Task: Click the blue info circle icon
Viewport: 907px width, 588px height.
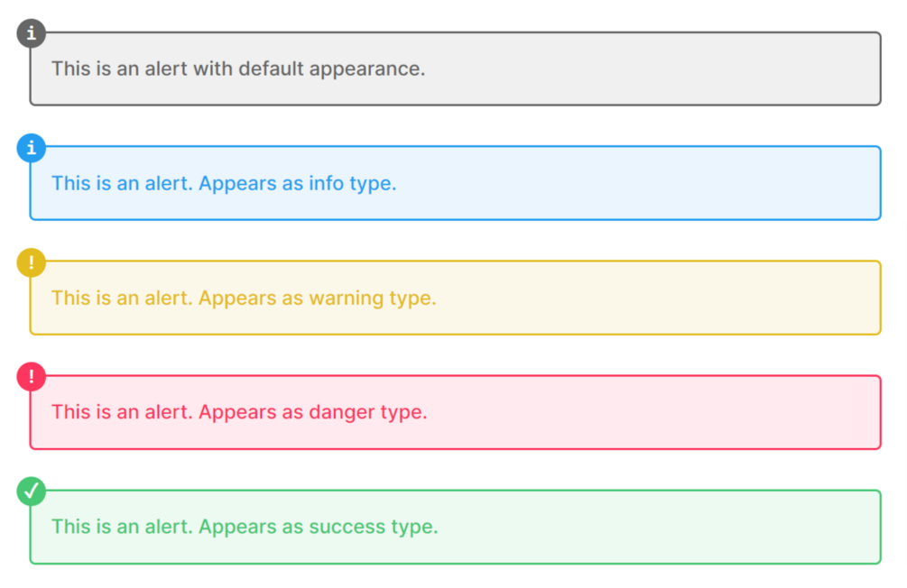Action: (32, 148)
